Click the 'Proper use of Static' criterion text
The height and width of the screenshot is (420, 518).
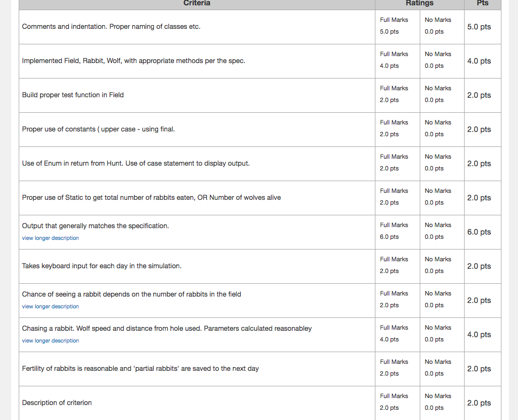pos(151,198)
